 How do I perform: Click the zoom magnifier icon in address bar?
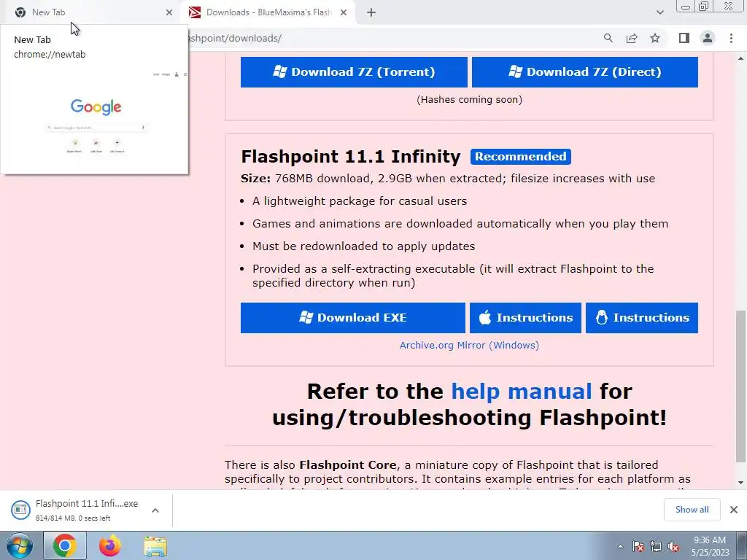coord(608,38)
